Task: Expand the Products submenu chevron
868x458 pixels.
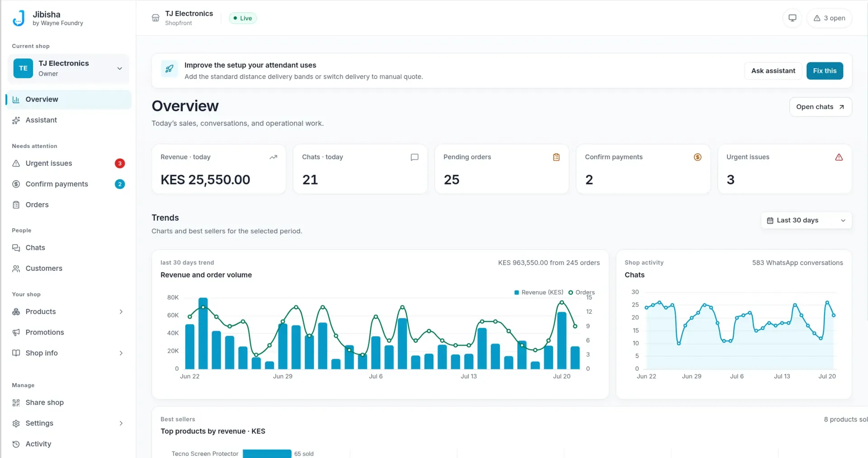Action: coord(121,312)
